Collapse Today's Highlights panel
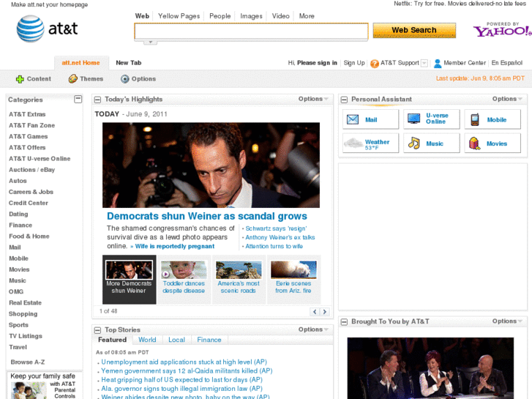The image size is (532, 399). [98, 100]
